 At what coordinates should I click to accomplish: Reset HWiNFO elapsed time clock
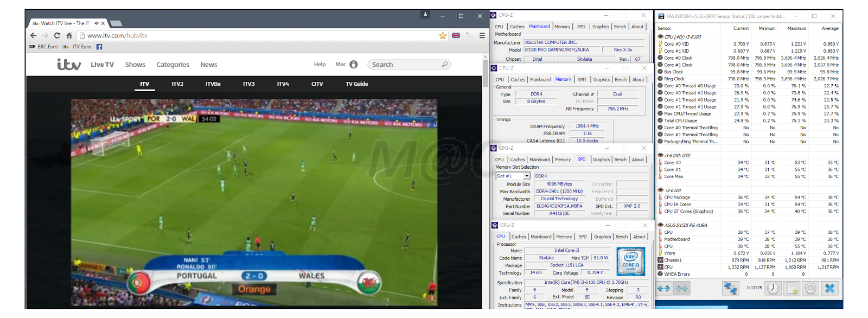pyautogui.click(x=773, y=289)
